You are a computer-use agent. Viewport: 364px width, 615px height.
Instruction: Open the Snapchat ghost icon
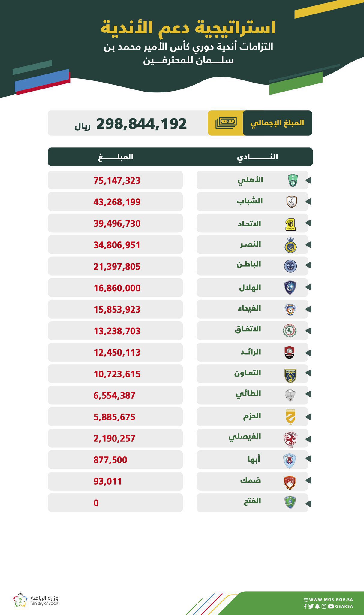coord(317,606)
